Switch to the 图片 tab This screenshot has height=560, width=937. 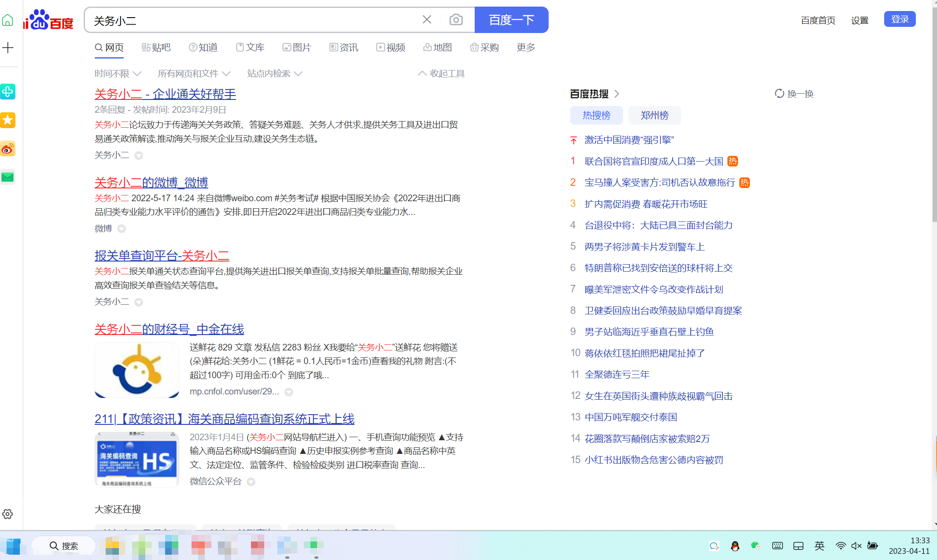[x=297, y=48]
